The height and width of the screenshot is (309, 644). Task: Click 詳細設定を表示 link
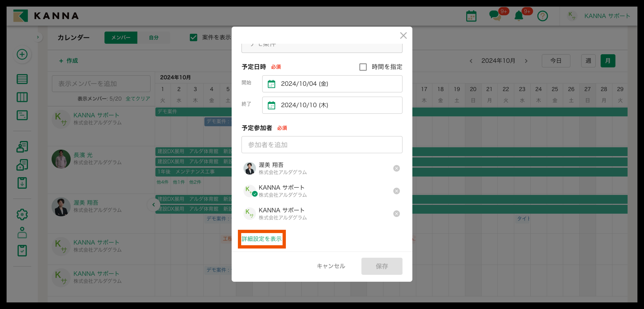(262, 239)
